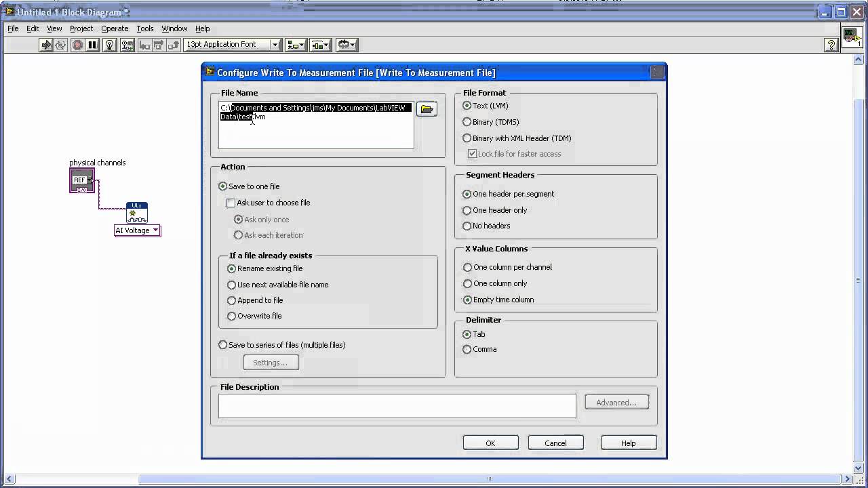Click the Retain Wire Values icon
The image size is (868, 488).
pos(127,45)
